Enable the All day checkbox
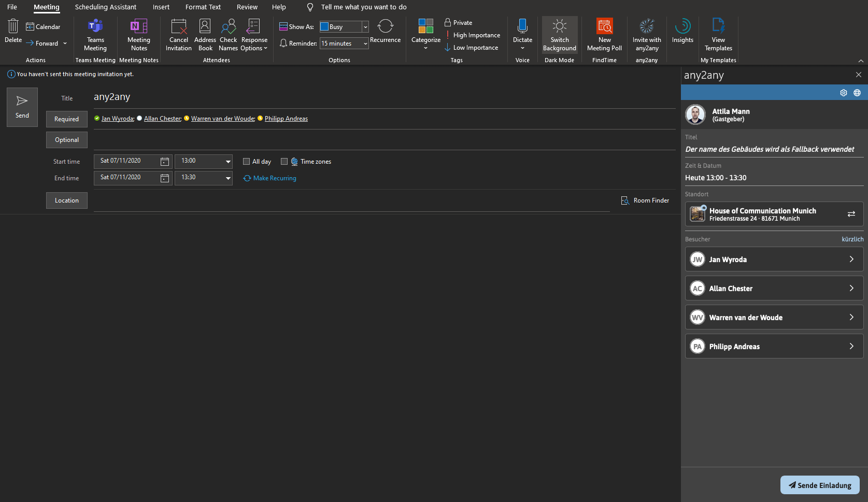Screen dimensions: 868x502 pyautogui.click(x=247, y=161)
